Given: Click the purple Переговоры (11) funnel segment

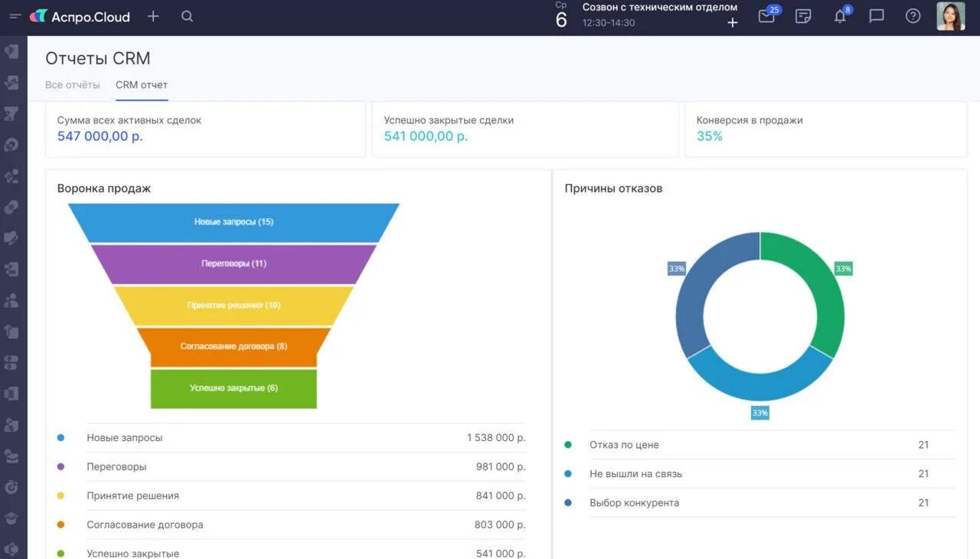Looking at the screenshot, I should coord(234,263).
